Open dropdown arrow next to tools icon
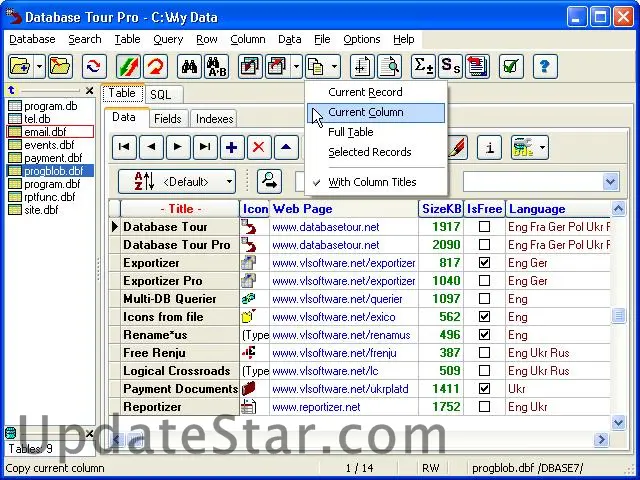 point(542,147)
